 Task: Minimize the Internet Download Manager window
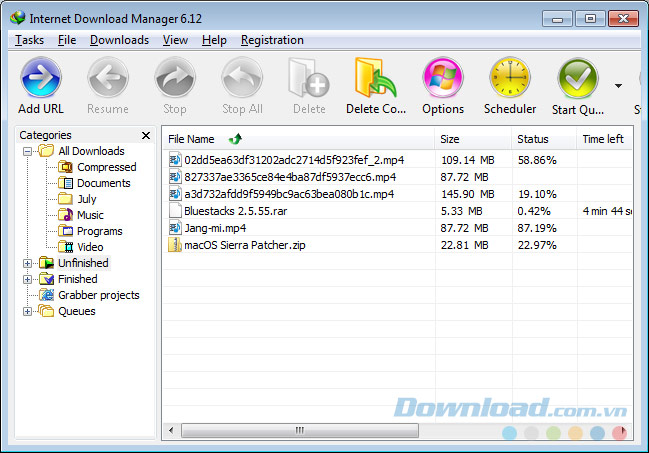pyautogui.click(x=557, y=19)
